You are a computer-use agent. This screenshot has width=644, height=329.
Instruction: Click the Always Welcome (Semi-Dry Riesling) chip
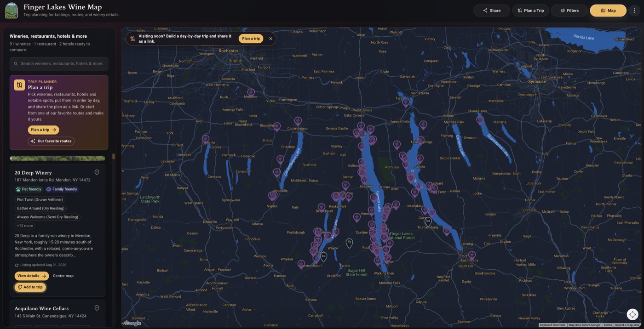point(47,217)
